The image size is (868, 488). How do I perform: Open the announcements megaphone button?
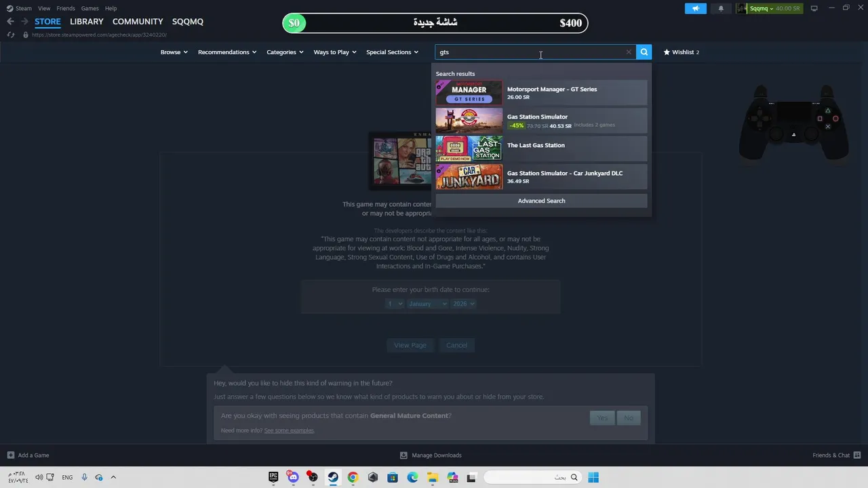coord(695,8)
